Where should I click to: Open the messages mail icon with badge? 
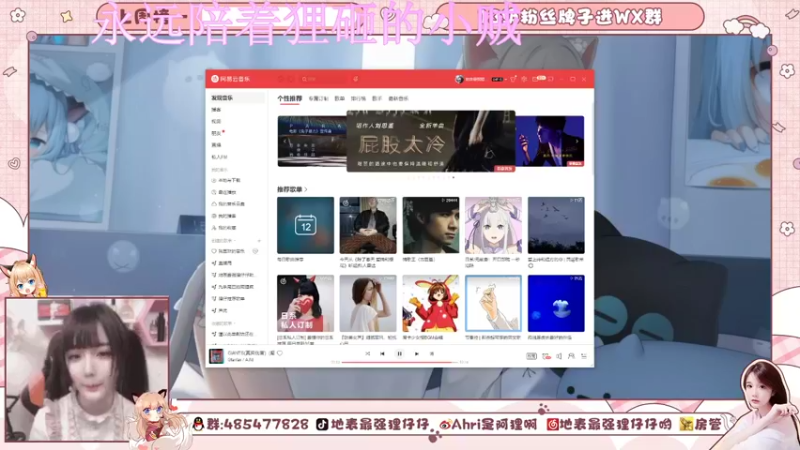[538, 79]
